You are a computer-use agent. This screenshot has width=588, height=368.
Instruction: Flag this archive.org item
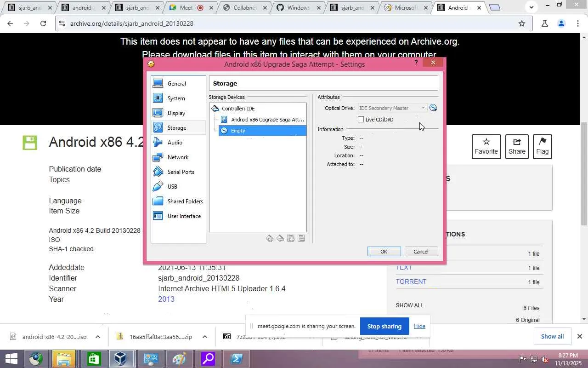tap(543, 147)
